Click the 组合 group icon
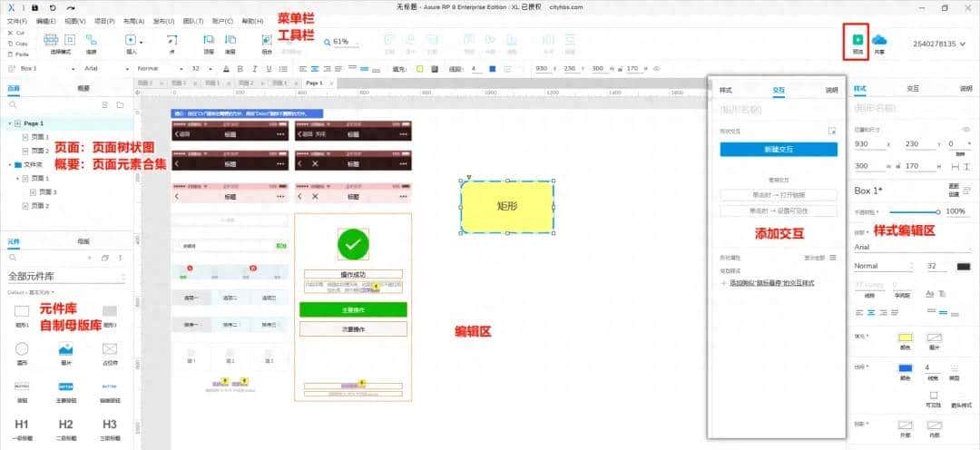The height and width of the screenshot is (450, 980). coord(267,40)
